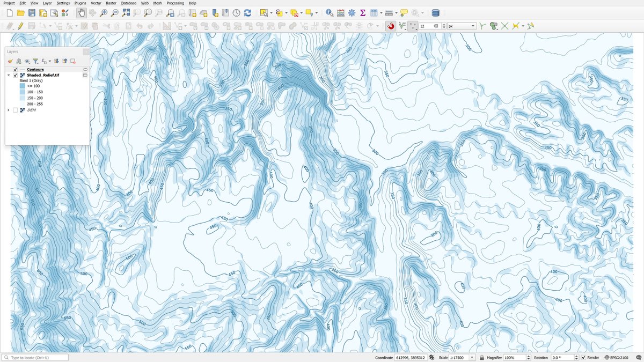Click the <= 100 legend color swatch
This screenshot has height=362, width=644.
23,86
